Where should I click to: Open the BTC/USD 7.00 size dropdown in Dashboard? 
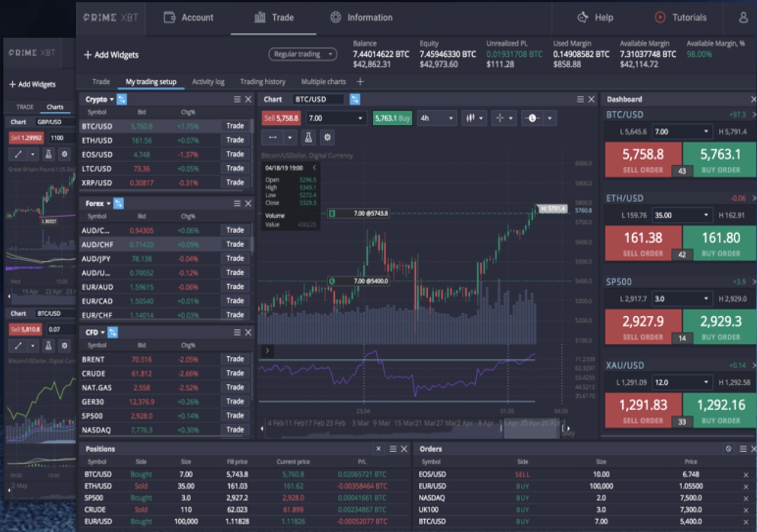coord(682,131)
